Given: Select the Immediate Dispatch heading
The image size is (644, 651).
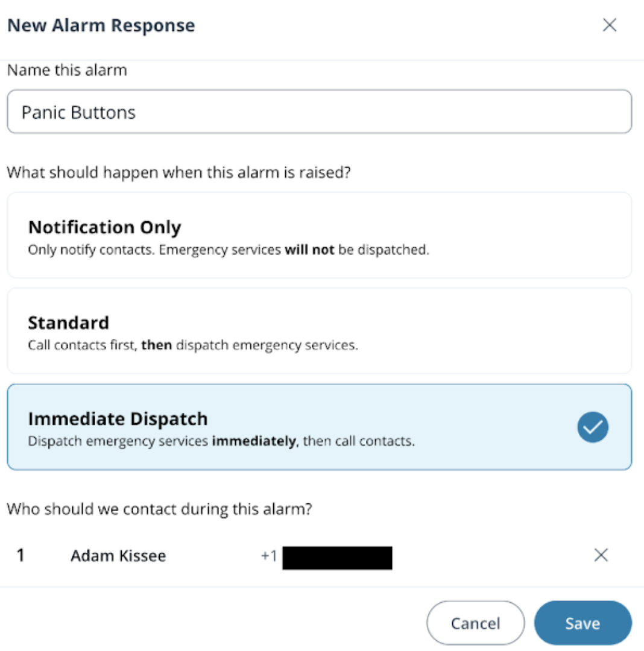Looking at the screenshot, I should tap(118, 418).
